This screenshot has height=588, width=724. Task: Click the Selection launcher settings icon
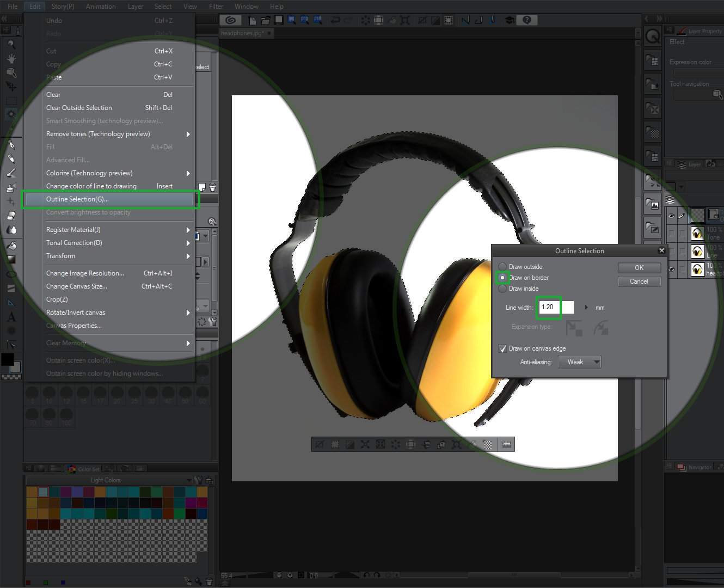tap(506, 445)
